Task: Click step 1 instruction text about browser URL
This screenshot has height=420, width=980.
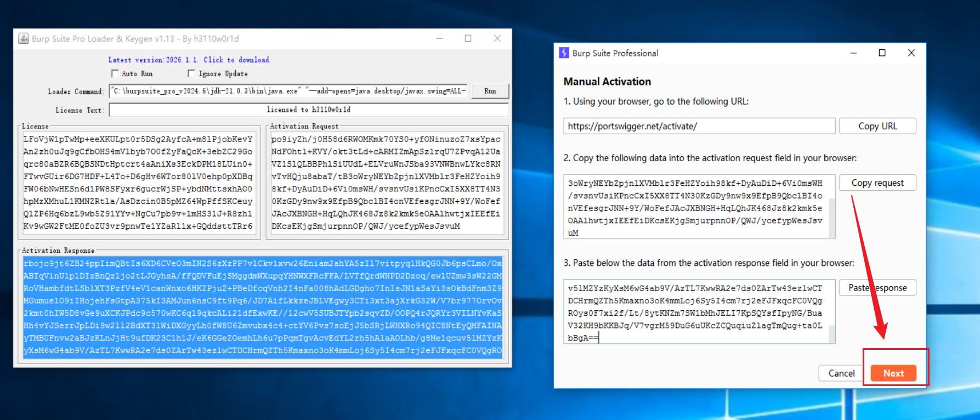Action: (656, 101)
